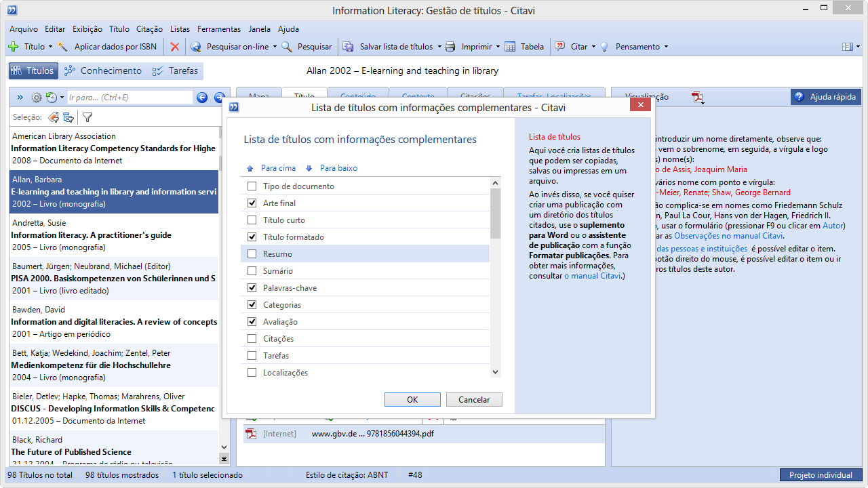The image size is (868, 488).
Task: Click the blue back arrow navigation icon
Action: coord(202,98)
